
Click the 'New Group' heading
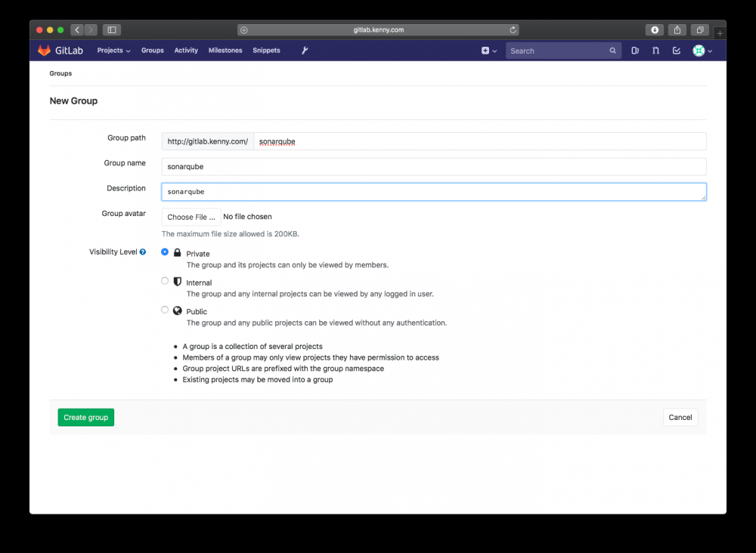pos(74,101)
